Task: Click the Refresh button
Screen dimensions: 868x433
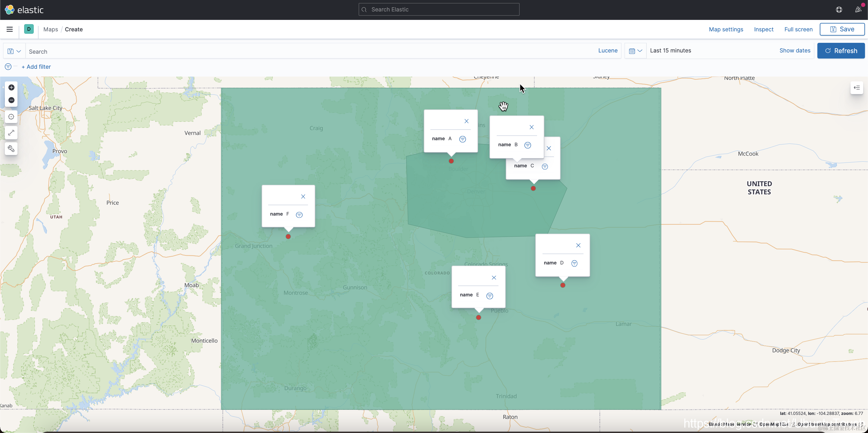Action: (x=841, y=51)
